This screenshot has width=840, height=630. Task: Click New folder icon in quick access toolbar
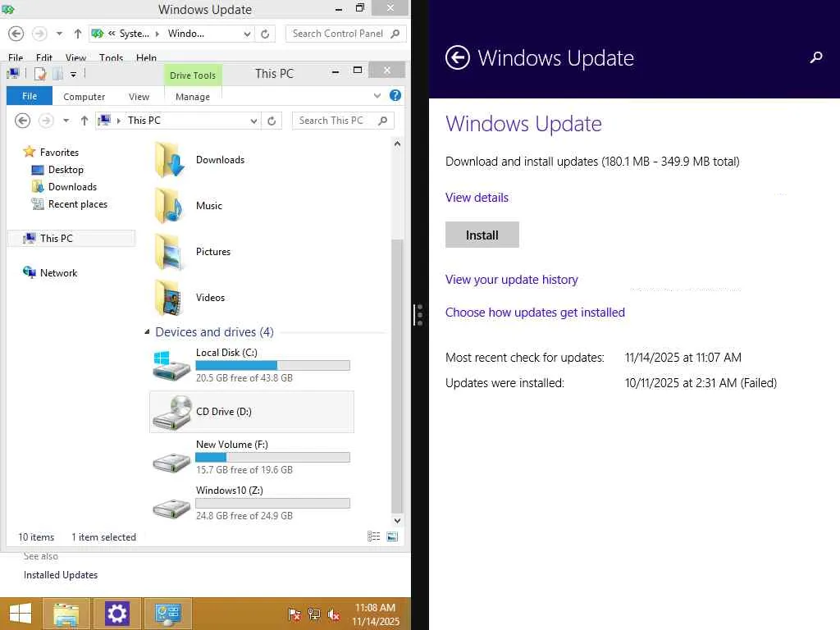point(58,74)
